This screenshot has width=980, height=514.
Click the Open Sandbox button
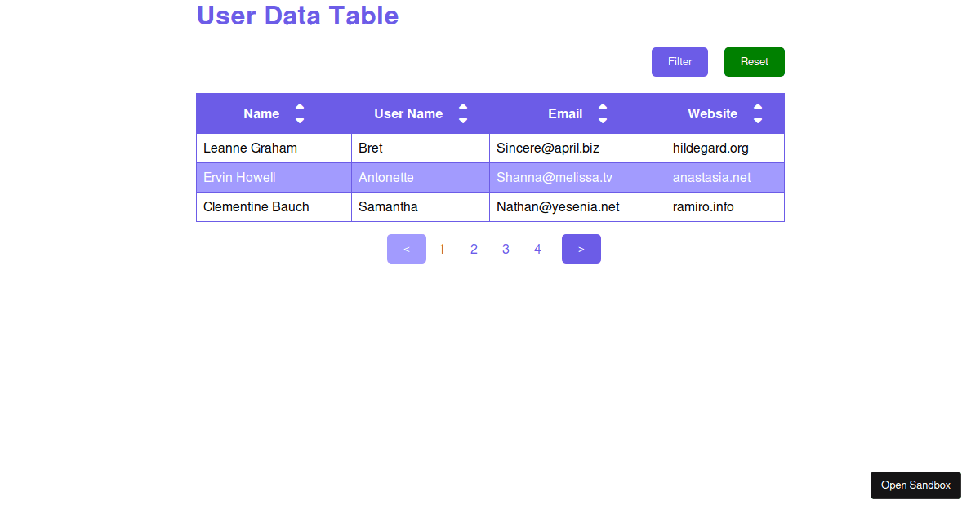point(915,485)
